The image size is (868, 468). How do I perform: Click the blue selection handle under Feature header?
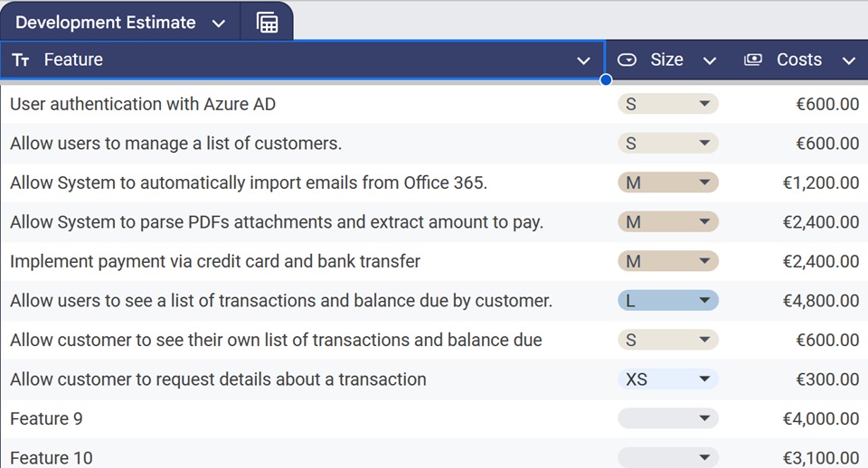click(606, 80)
